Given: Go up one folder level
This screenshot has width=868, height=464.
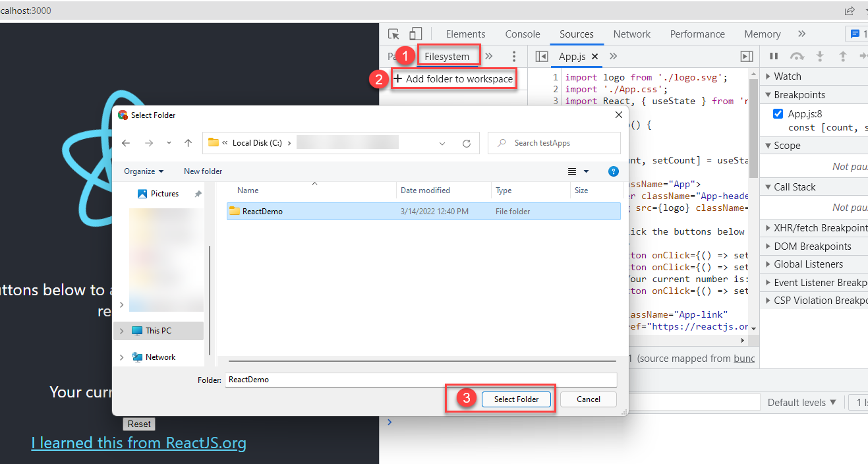Looking at the screenshot, I should pyautogui.click(x=188, y=143).
